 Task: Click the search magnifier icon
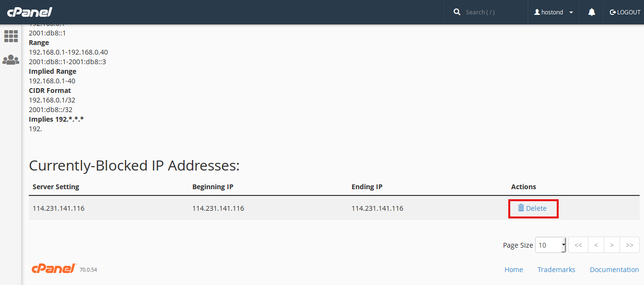point(457,12)
